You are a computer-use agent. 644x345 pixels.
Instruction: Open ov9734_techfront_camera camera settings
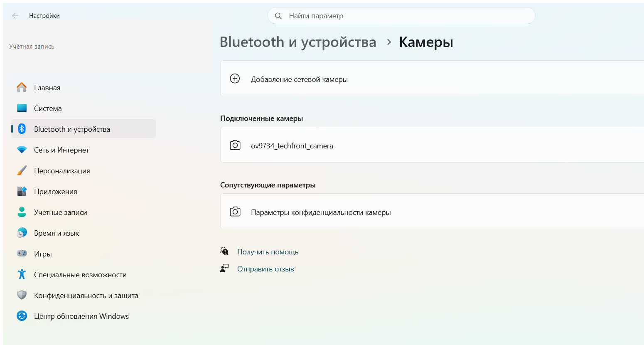coord(432,145)
